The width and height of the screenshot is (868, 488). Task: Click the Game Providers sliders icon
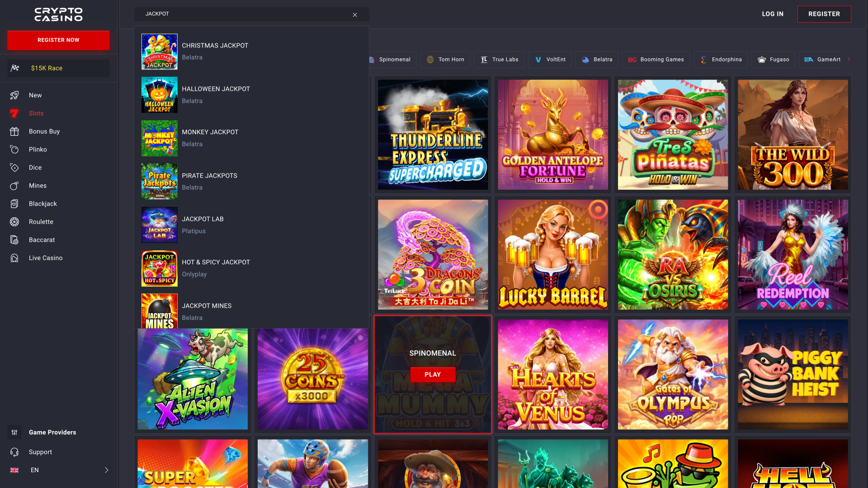click(x=14, y=432)
